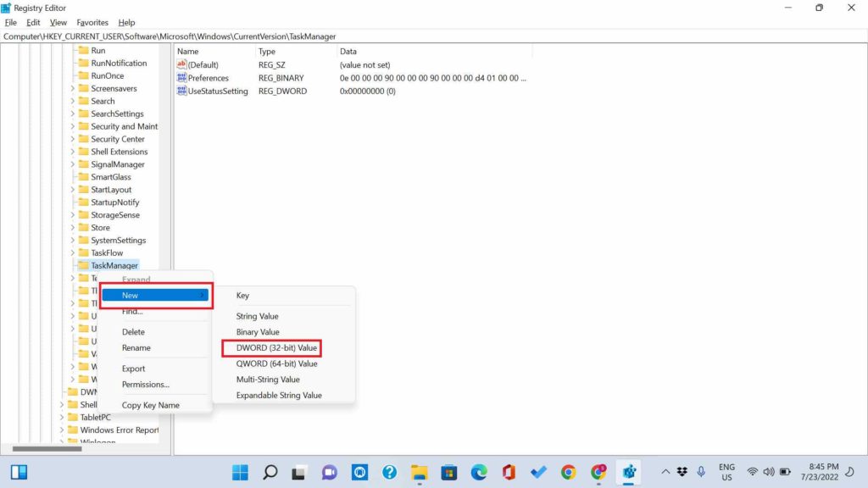Click Export in the context menu
Image resolution: width=868 pixels, height=488 pixels.
(133, 369)
